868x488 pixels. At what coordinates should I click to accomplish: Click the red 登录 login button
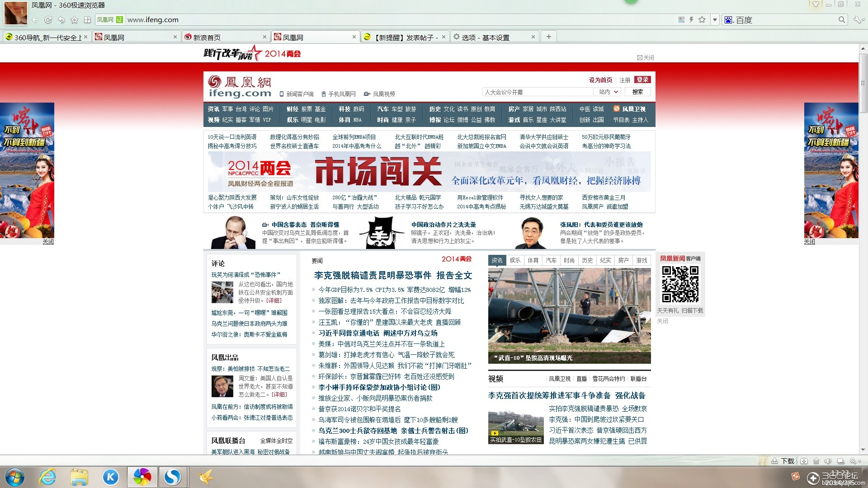click(x=642, y=80)
